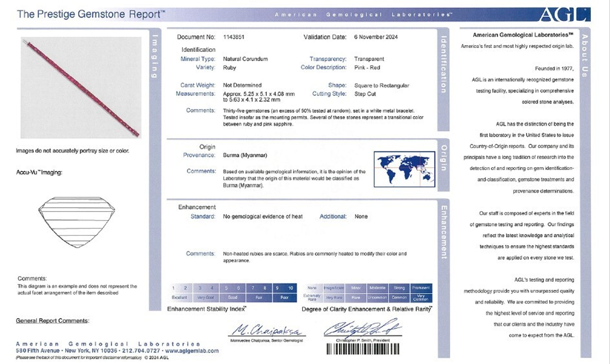Click "The Prestige Gemstone Report" title
Screen dimensions: 610x364
click(91, 14)
